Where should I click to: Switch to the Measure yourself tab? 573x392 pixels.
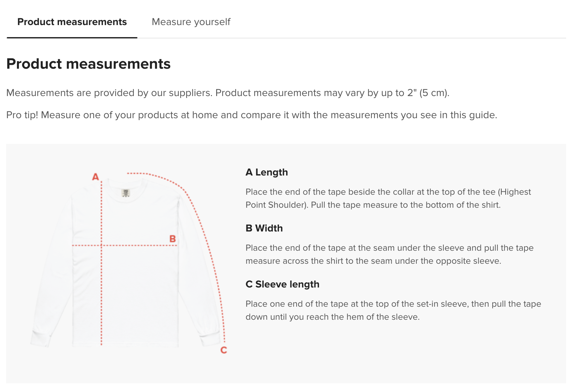coord(191,22)
